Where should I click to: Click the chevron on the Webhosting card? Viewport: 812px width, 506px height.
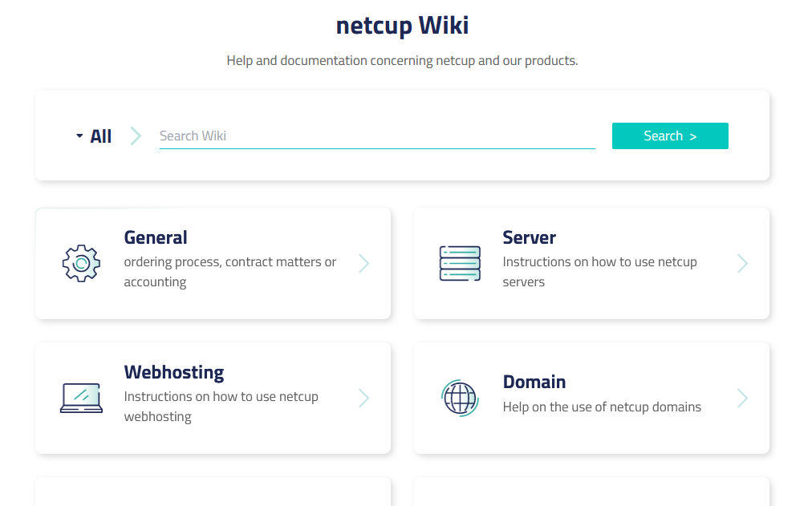[x=363, y=398]
